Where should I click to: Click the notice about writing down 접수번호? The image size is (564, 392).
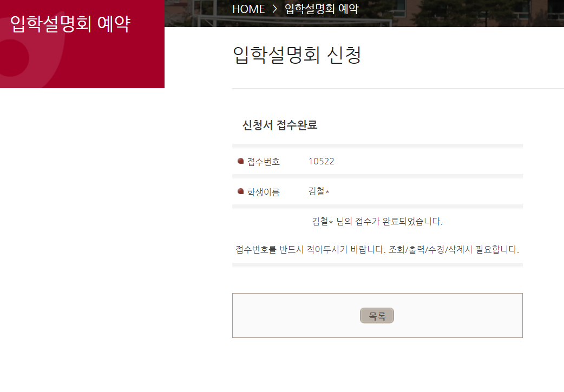(x=377, y=250)
